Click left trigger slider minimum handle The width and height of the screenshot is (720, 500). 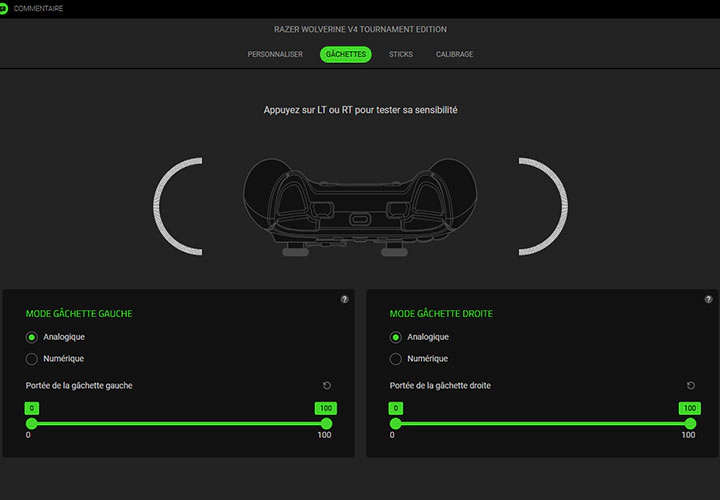pyautogui.click(x=32, y=423)
